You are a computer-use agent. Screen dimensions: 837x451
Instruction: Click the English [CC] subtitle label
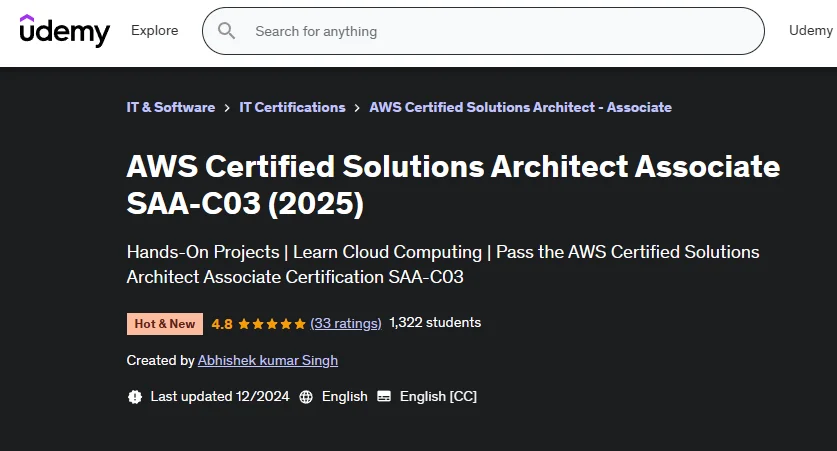coord(438,397)
